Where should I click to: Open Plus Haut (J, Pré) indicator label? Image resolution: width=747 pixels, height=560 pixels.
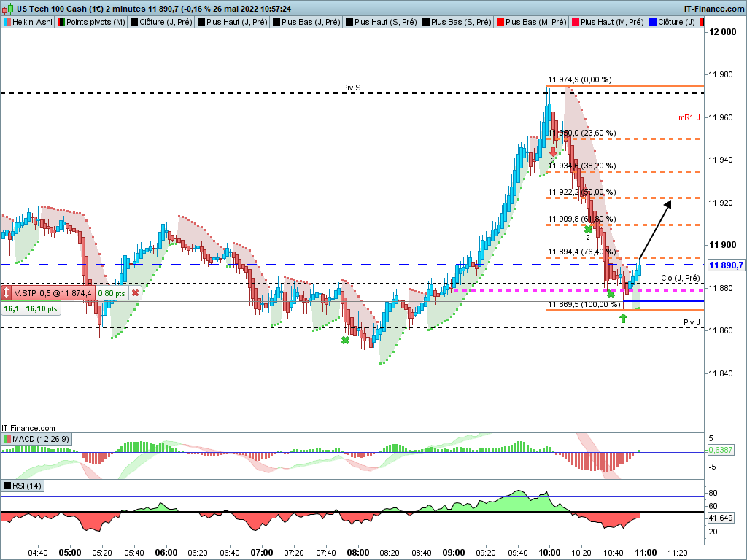tap(237, 22)
